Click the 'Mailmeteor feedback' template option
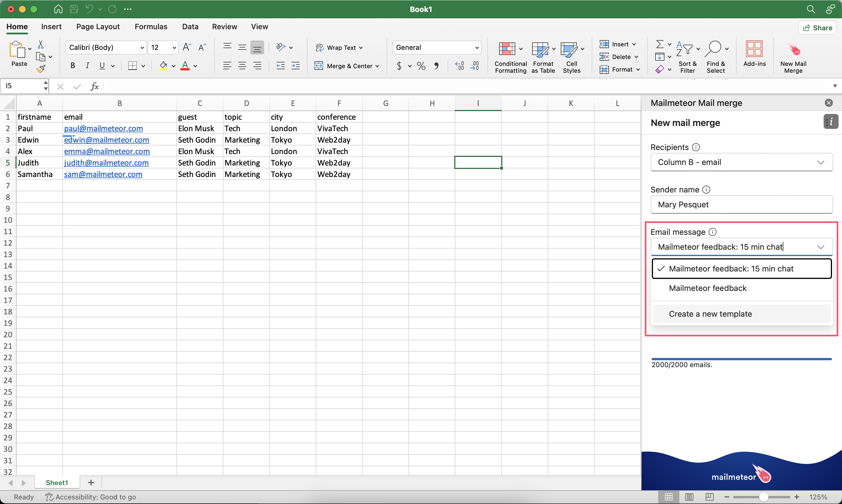Screen dimensions: 842x504 pos(708,288)
